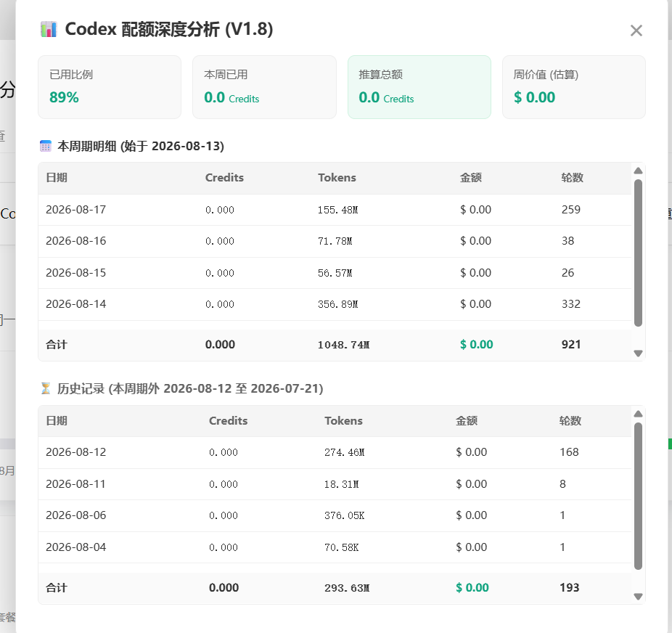Click the $ 0.00 weekly value estimate

[x=534, y=97]
